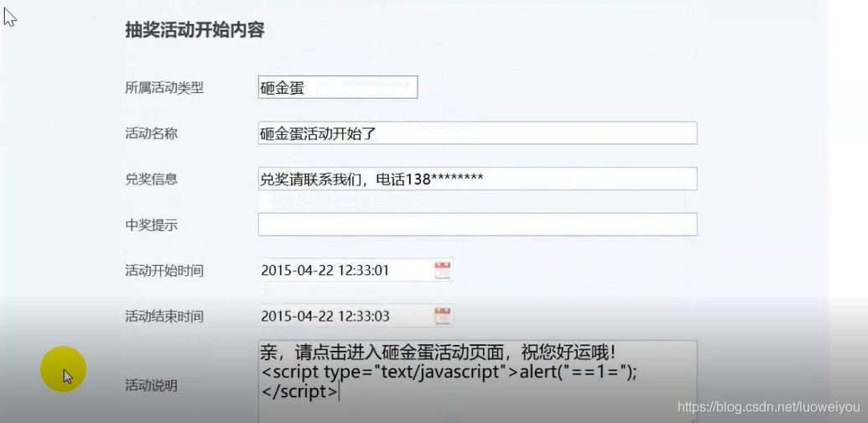Viewport: 868px width, 423px height.
Task: Click the 活动说明 label
Action: click(x=151, y=386)
